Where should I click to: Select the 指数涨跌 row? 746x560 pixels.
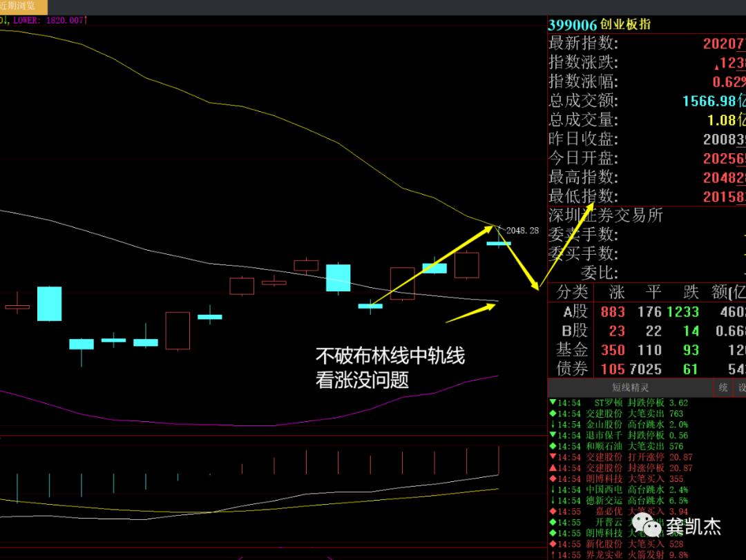pos(647,62)
